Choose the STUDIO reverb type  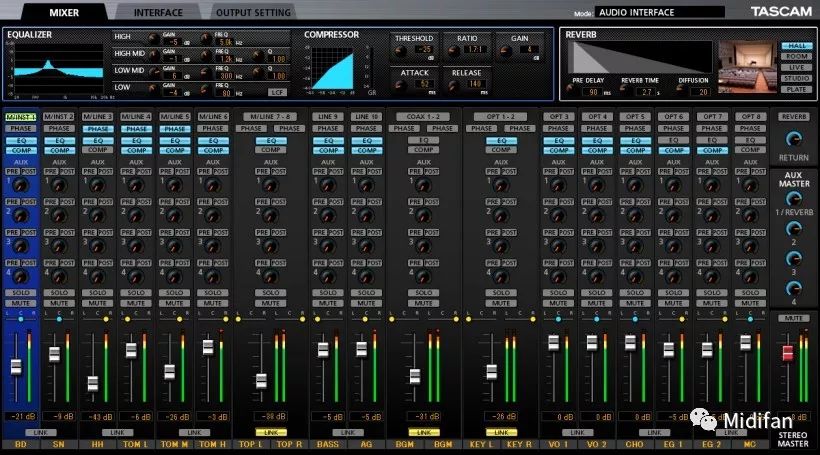(x=796, y=78)
